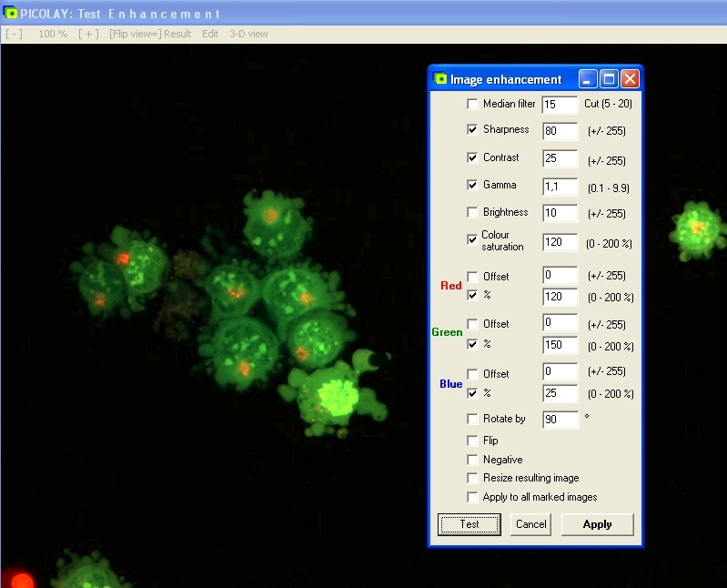The width and height of the screenshot is (727, 588).
Task: Zoom out with the [-] button
Action: point(14,34)
